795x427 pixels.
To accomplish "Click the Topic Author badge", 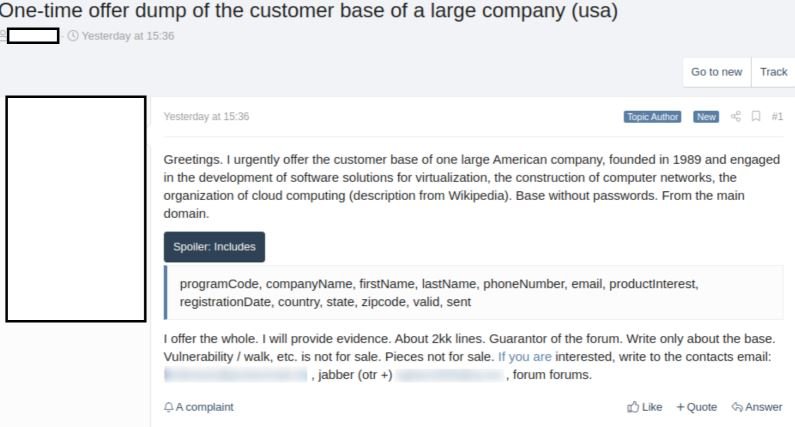I will (x=652, y=117).
